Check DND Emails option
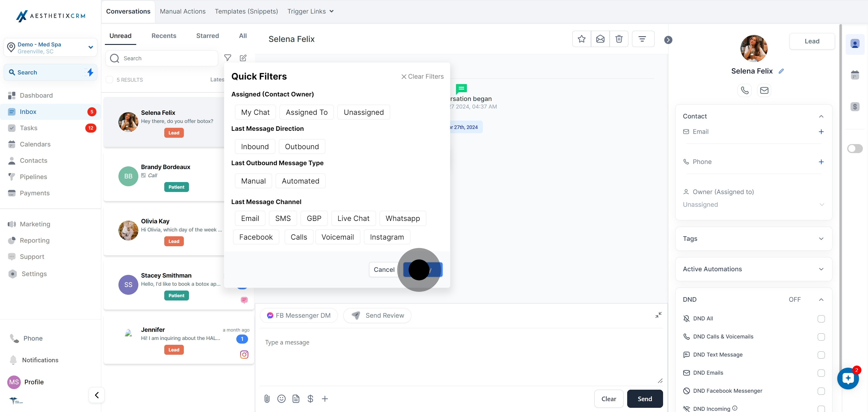The width and height of the screenshot is (868, 412). (821, 373)
